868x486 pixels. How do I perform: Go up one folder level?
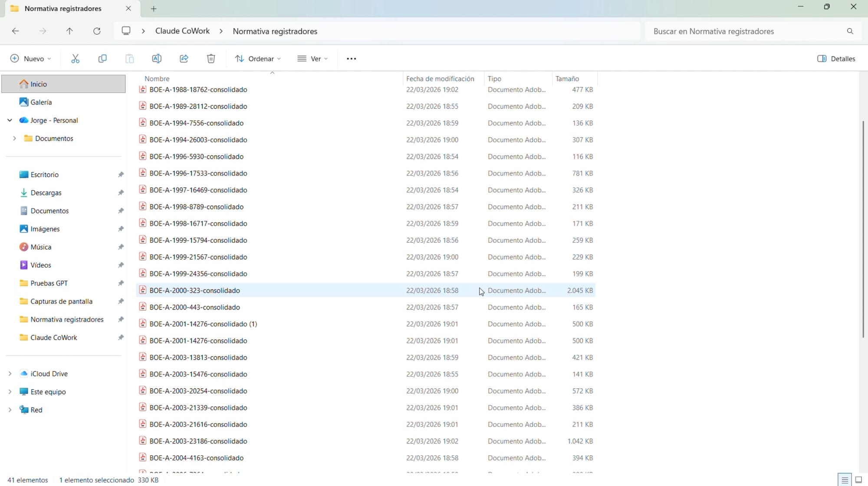[x=69, y=31]
